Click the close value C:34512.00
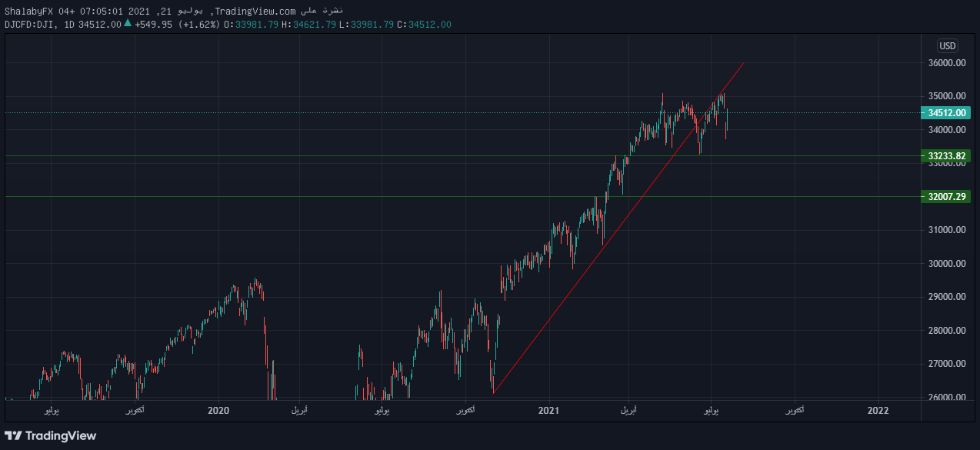Image resolution: width=980 pixels, height=450 pixels. point(424,25)
